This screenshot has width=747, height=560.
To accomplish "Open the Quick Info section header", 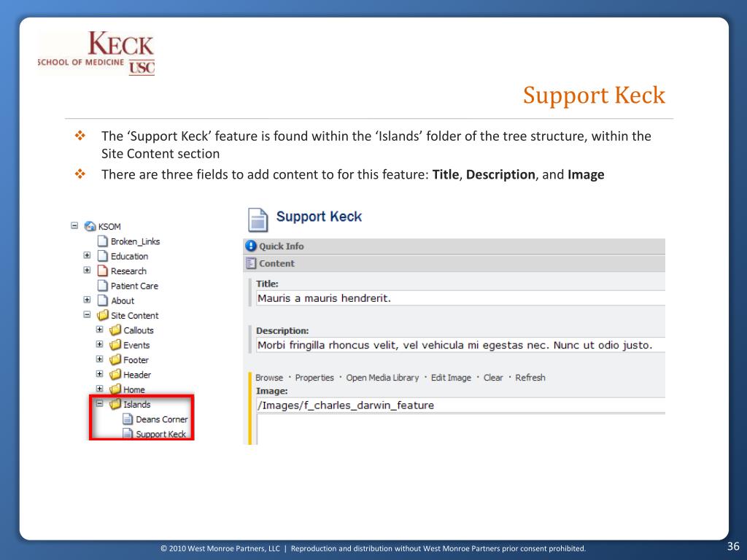I will click(454, 246).
